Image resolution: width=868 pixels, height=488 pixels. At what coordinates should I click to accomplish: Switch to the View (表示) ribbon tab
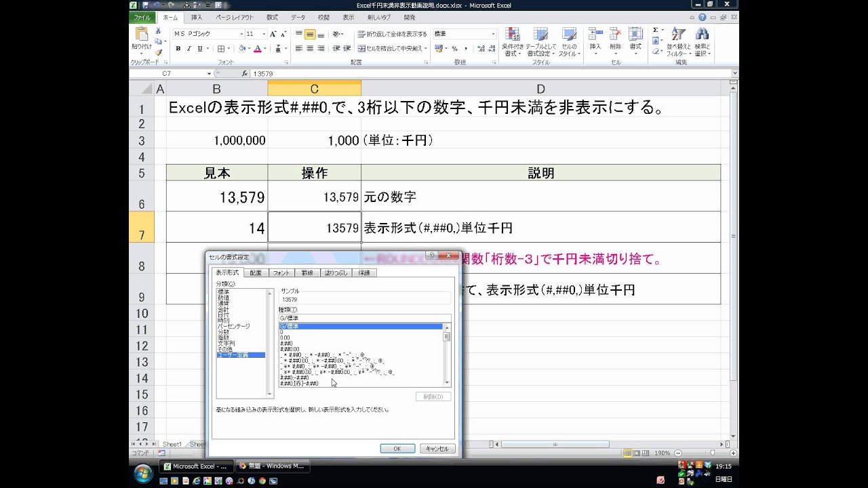click(348, 17)
